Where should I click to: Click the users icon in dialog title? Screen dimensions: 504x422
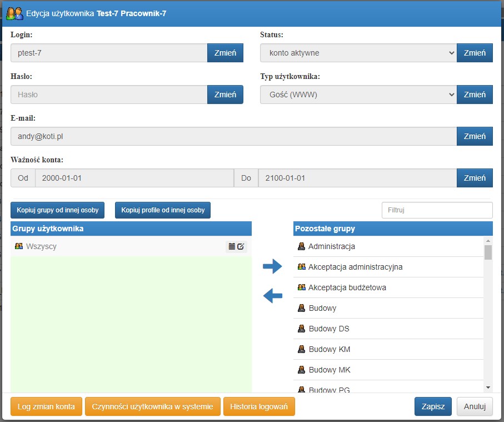pos(14,13)
